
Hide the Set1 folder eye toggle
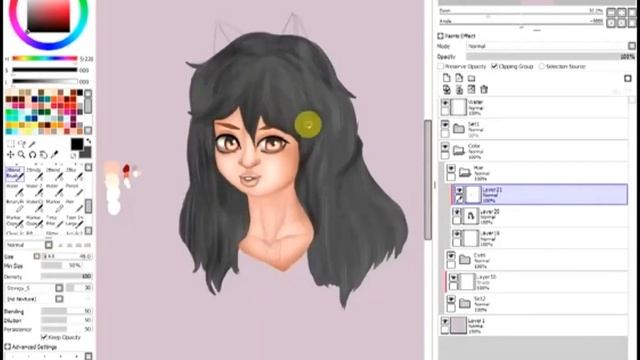pyautogui.click(x=445, y=124)
